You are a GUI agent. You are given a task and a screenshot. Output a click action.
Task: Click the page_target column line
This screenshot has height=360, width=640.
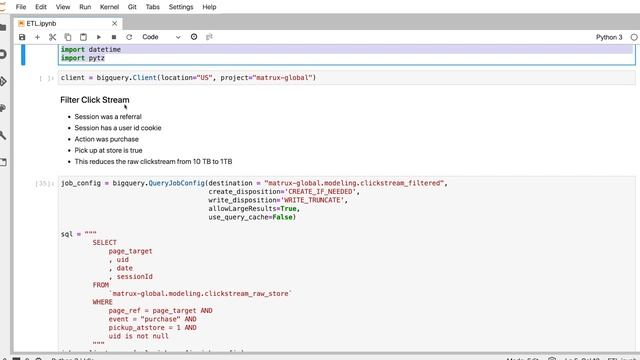coord(131,251)
